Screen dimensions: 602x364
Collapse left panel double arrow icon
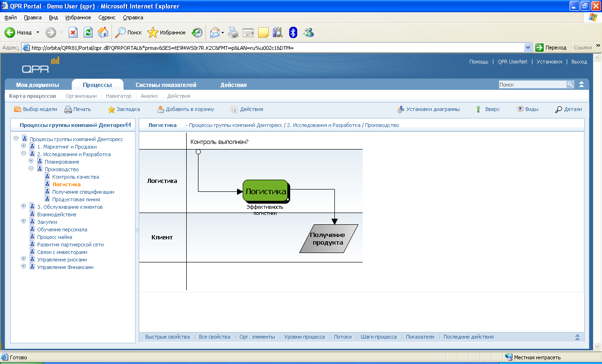tap(127, 125)
